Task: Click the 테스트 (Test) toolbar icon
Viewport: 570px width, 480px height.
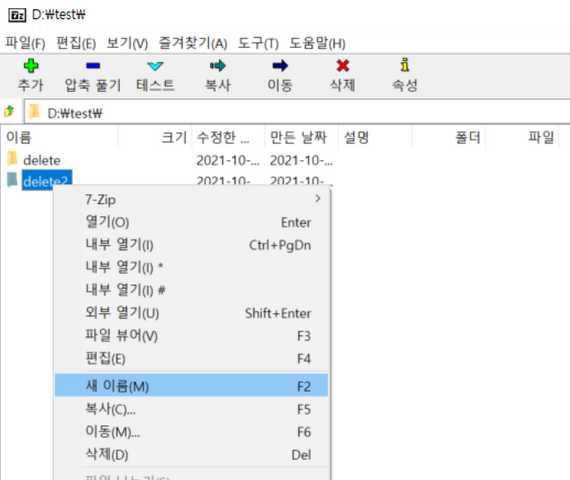Action: pos(155,66)
